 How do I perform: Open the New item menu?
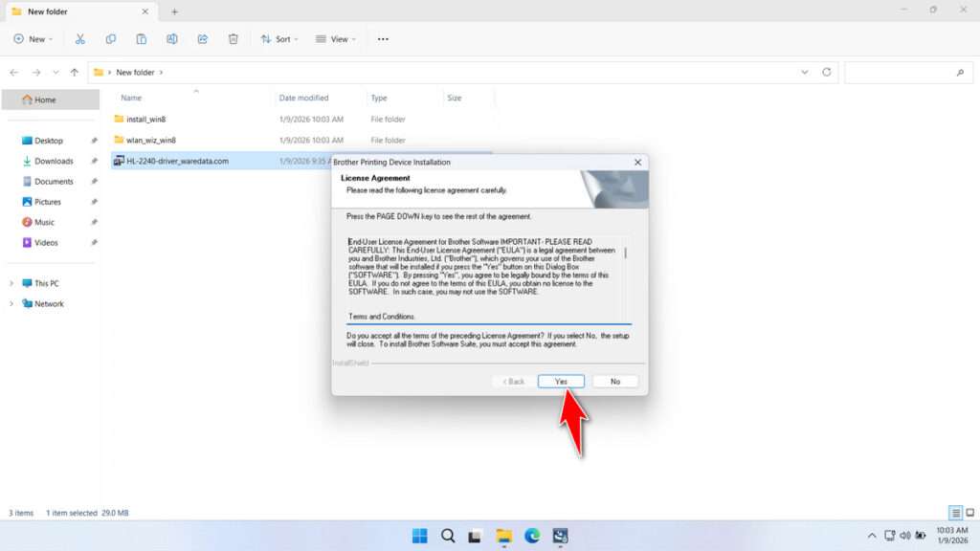[x=33, y=39]
